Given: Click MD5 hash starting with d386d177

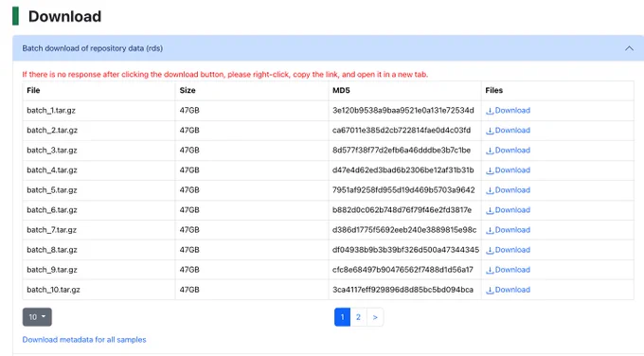Looking at the screenshot, I should (x=404, y=230).
